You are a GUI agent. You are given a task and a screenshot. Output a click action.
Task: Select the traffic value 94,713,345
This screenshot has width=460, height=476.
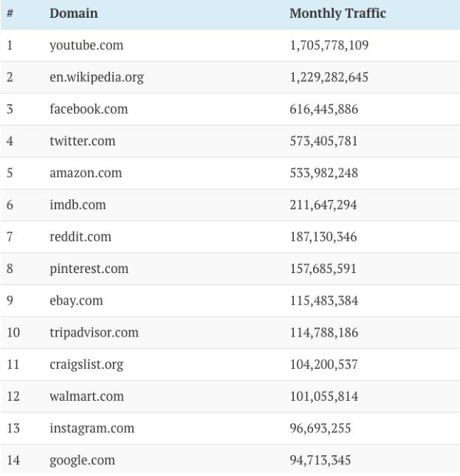[x=320, y=461]
